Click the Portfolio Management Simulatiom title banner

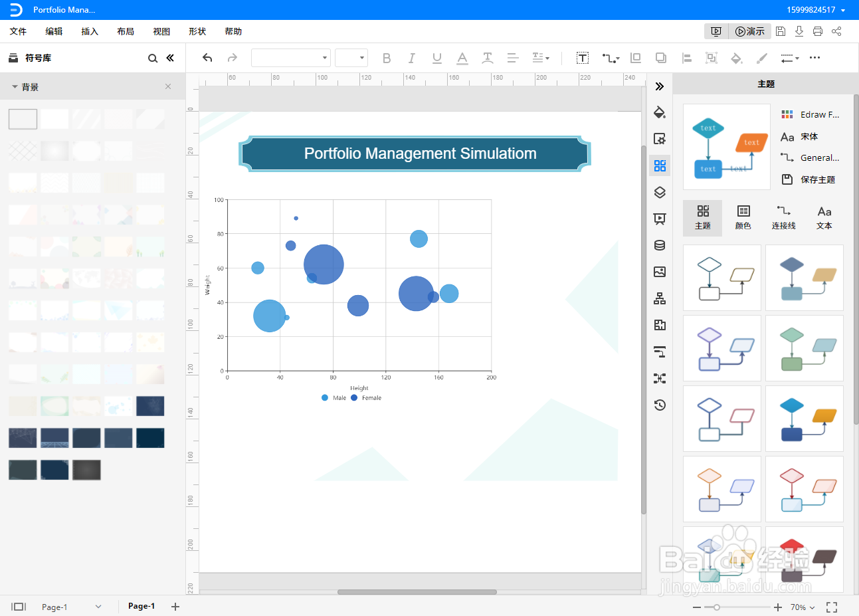pyautogui.click(x=415, y=154)
